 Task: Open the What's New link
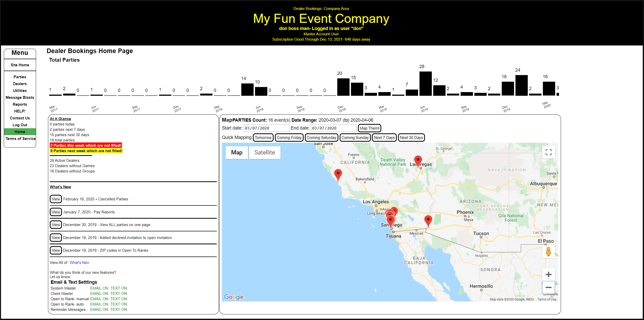pyautogui.click(x=79, y=263)
